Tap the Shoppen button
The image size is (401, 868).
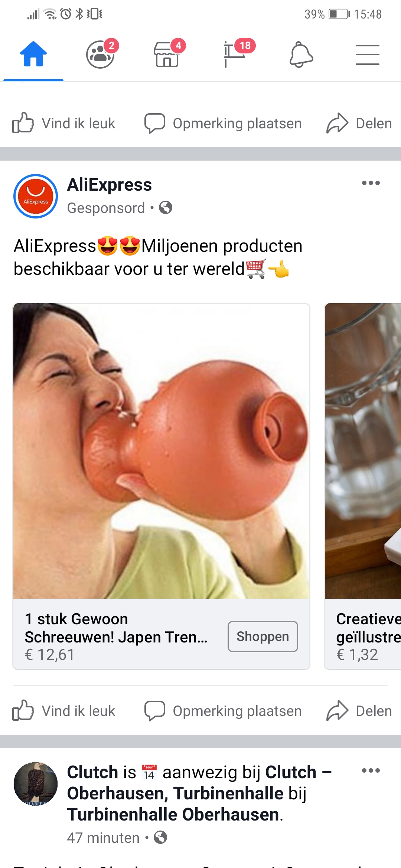point(263,636)
